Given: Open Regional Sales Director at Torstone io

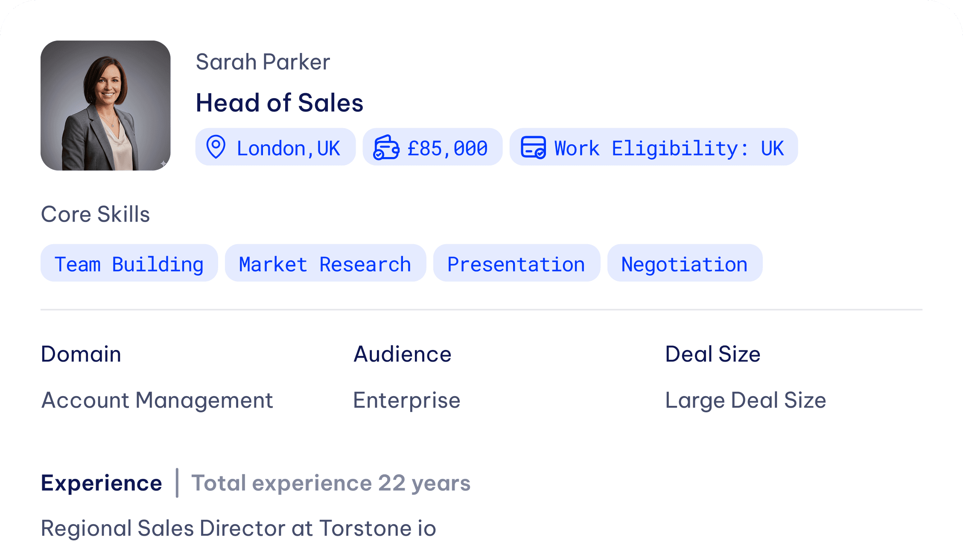Looking at the screenshot, I should pos(239,528).
